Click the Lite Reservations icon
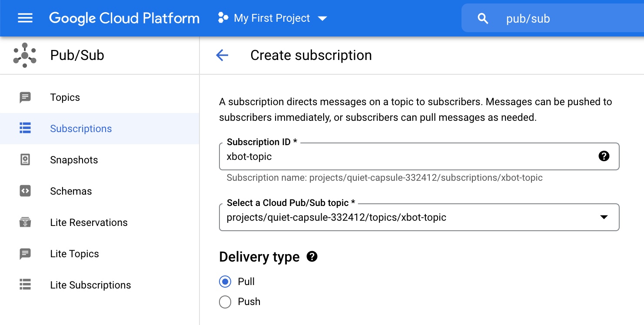 click(x=25, y=222)
